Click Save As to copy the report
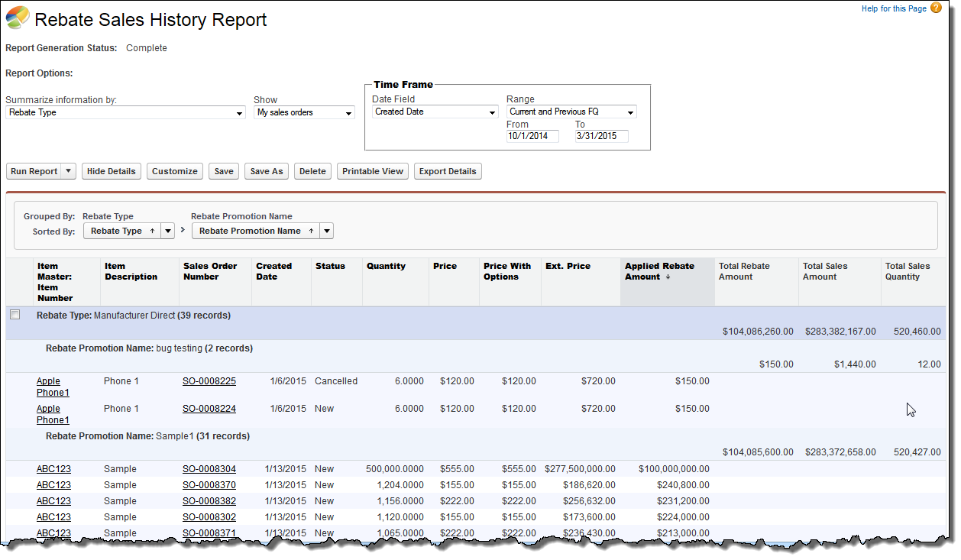This screenshot has width=961, height=560. click(266, 171)
